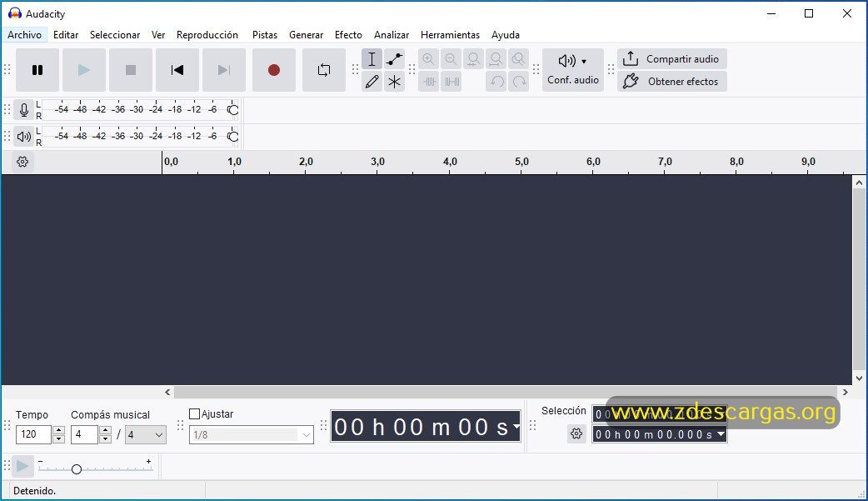Select the Multi-tool asterisk

394,82
